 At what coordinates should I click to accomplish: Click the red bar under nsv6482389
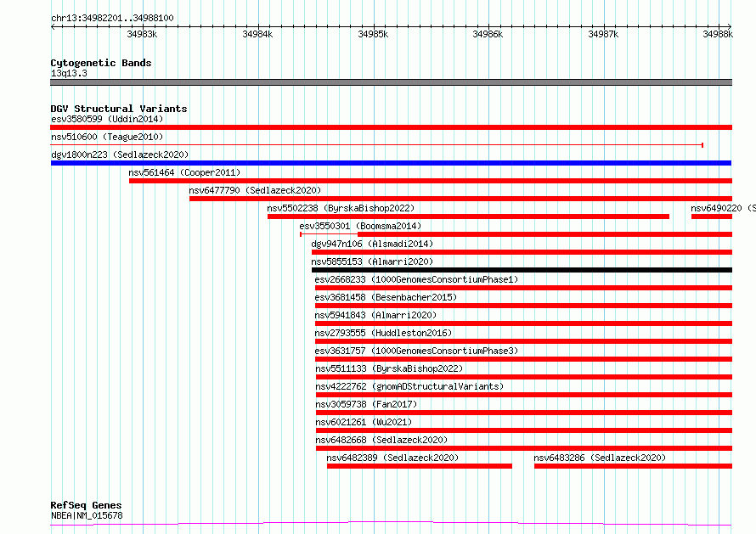pos(420,466)
